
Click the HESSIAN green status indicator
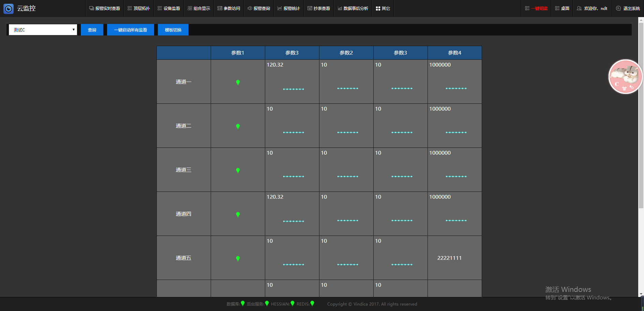[293, 303]
